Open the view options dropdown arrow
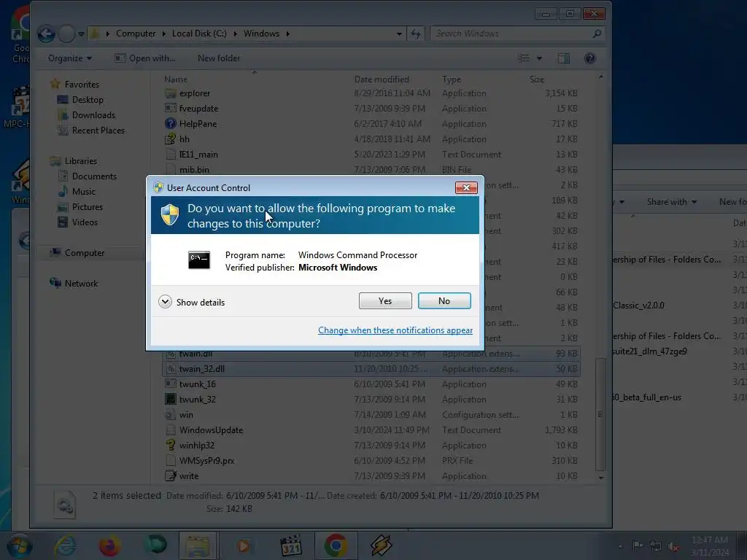Image resolution: width=747 pixels, height=560 pixels. point(539,58)
